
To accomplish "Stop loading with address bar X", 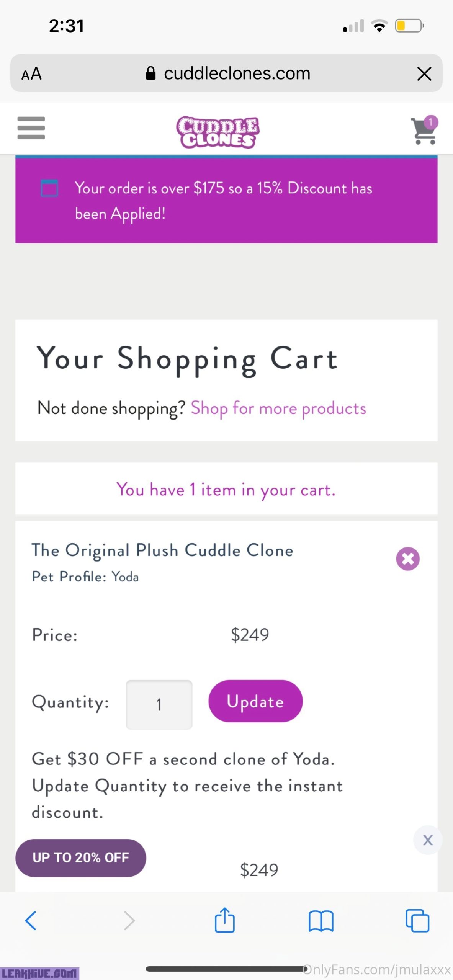I will (424, 73).
